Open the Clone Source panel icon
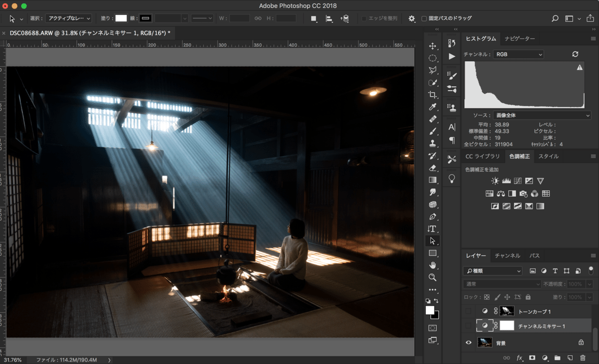The width and height of the screenshot is (599, 364). pyautogui.click(x=452, y=108)
